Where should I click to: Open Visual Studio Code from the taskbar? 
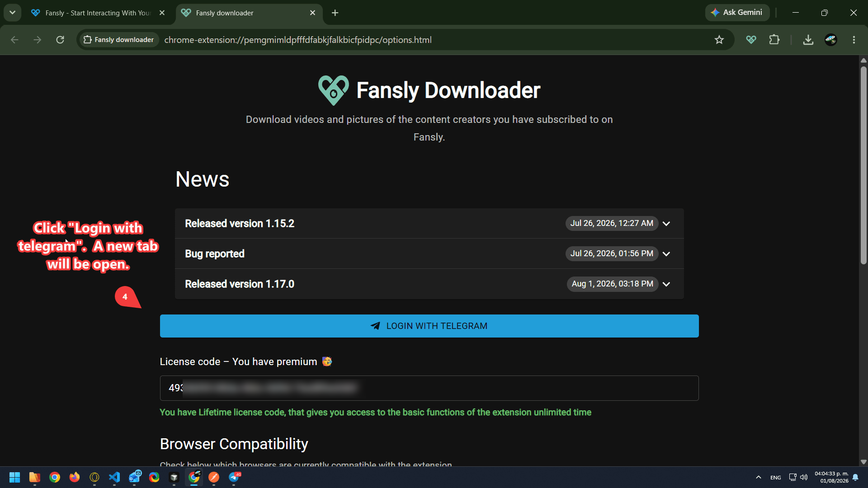(114, 477)
